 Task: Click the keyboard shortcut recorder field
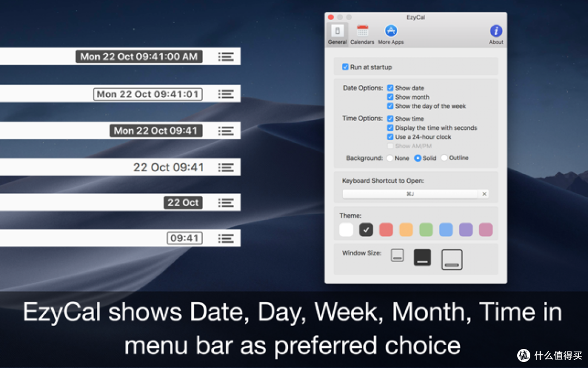point(410,194)
